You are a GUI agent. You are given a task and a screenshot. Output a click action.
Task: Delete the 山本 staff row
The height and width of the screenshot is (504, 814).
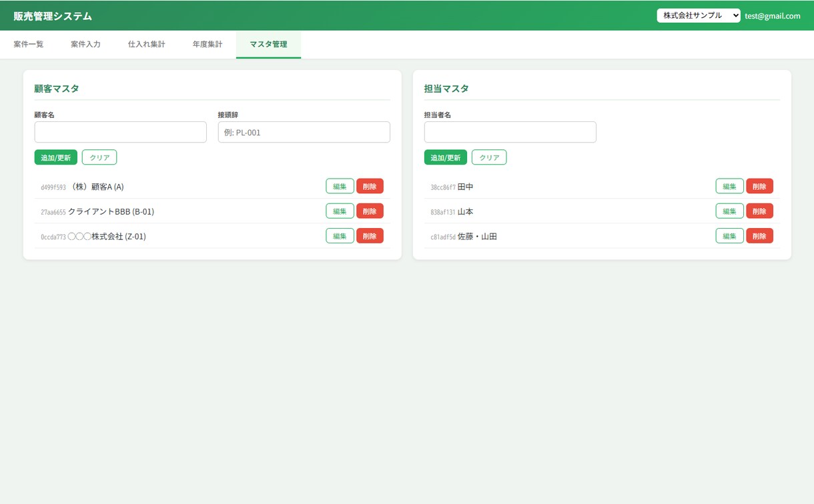pos(759,211)
